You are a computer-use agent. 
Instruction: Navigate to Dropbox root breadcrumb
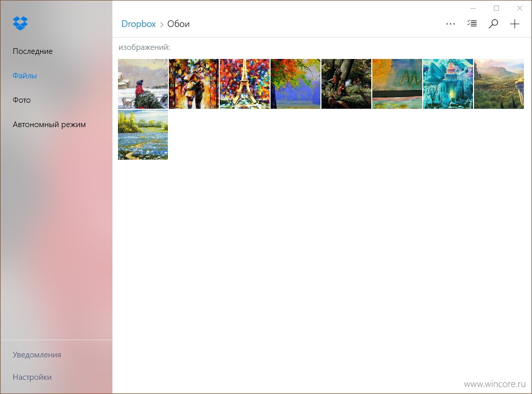[x=138, y=24]
